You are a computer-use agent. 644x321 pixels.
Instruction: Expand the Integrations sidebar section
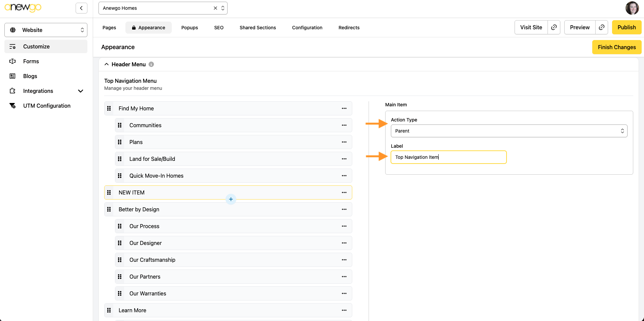coord(80,91)
